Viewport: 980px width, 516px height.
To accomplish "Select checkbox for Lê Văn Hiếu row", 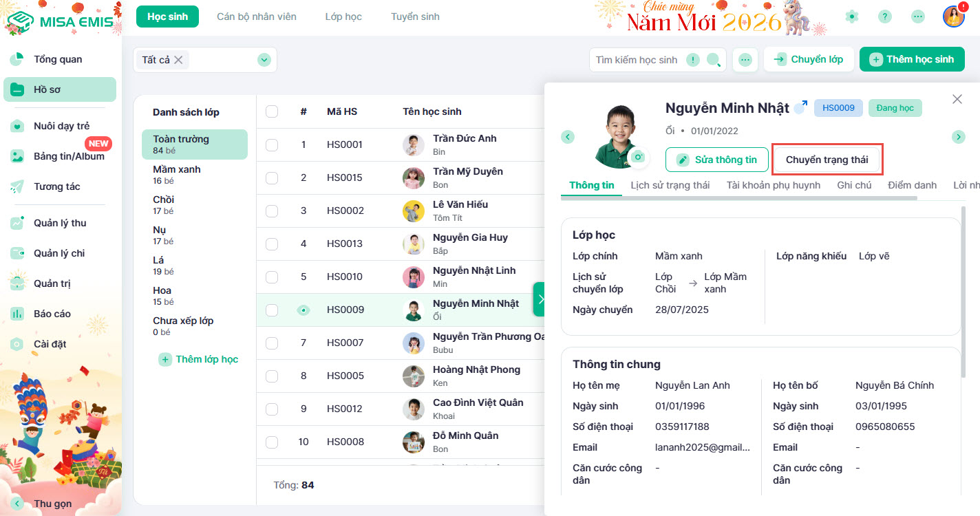I will 272,211.
